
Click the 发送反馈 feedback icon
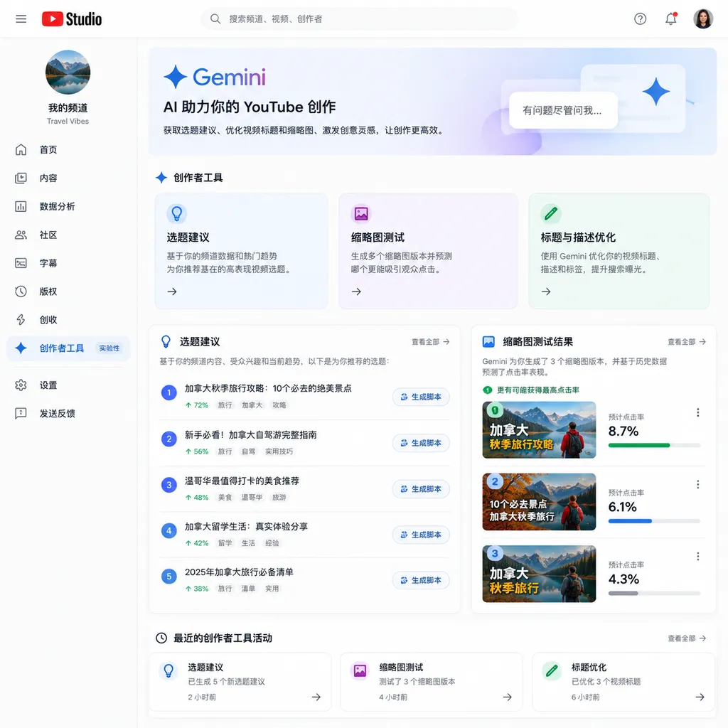(21, 414)
